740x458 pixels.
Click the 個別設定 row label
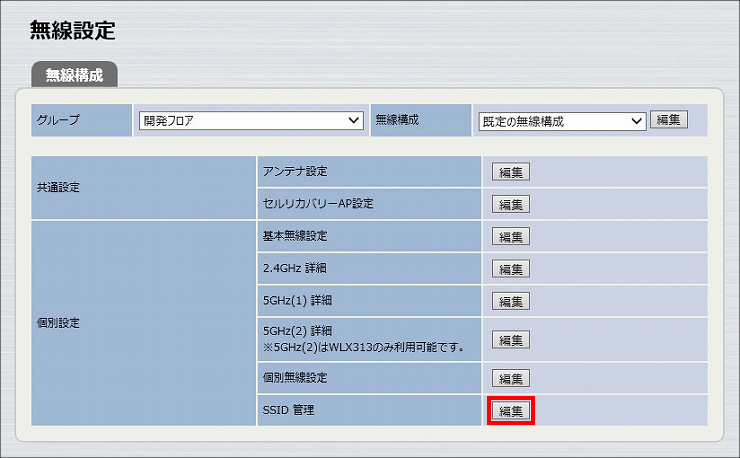[59, 323]
